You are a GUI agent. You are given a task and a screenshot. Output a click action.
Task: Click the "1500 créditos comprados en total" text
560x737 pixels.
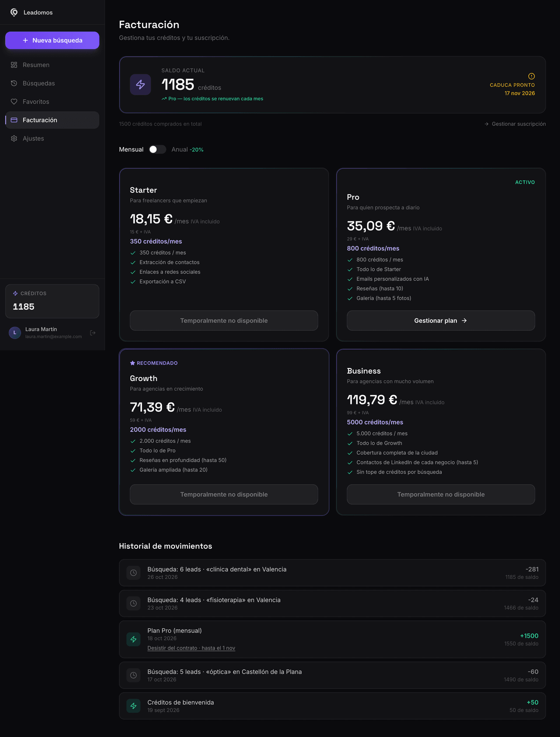(161, 124)
